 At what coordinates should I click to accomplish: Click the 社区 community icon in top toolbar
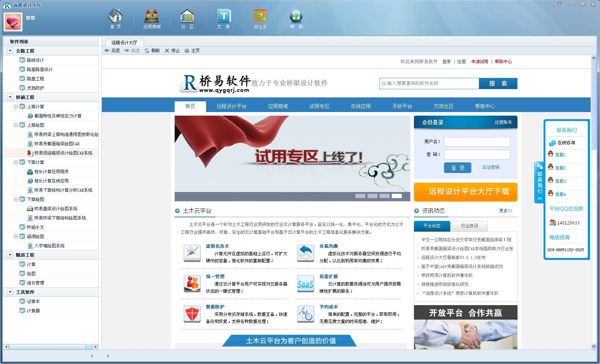187,19
